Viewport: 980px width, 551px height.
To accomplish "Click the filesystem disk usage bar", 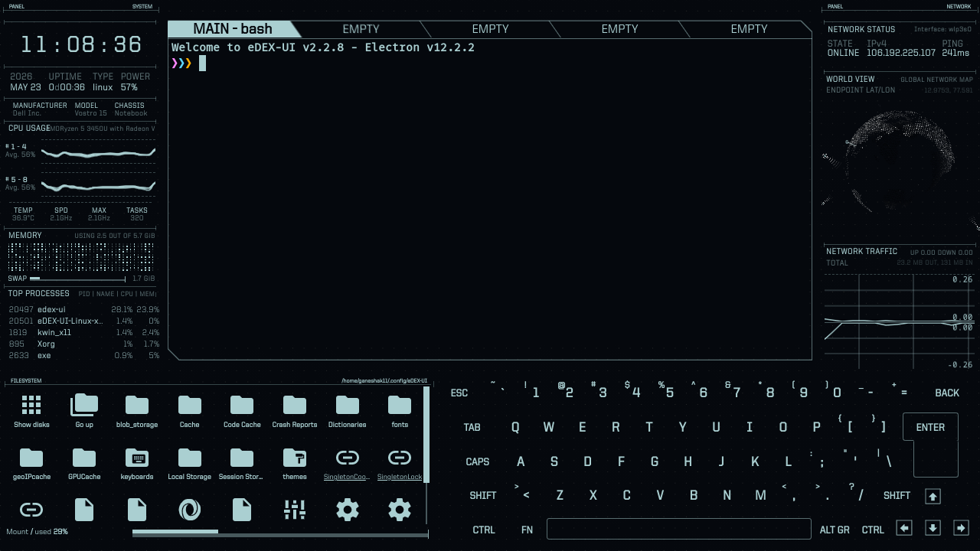I will click(x=280, y=532).
